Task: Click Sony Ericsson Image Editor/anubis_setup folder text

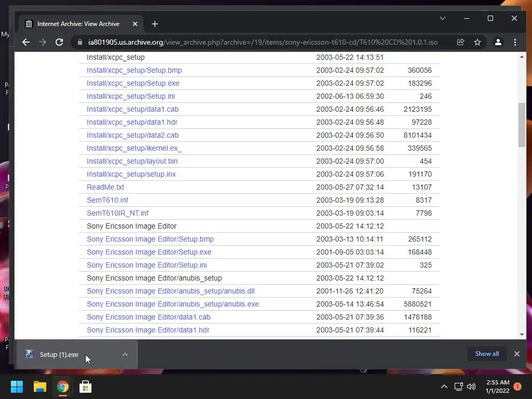Action: point(154,278)
